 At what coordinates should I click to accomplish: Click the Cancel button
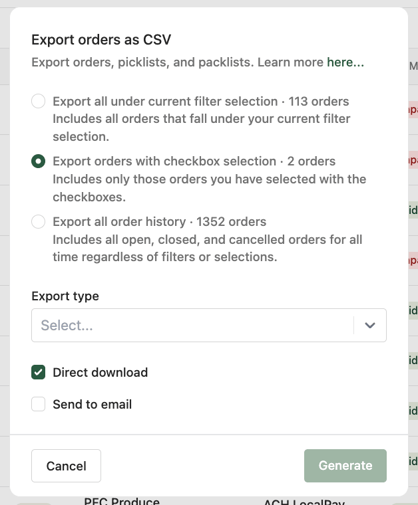(66, 466)
